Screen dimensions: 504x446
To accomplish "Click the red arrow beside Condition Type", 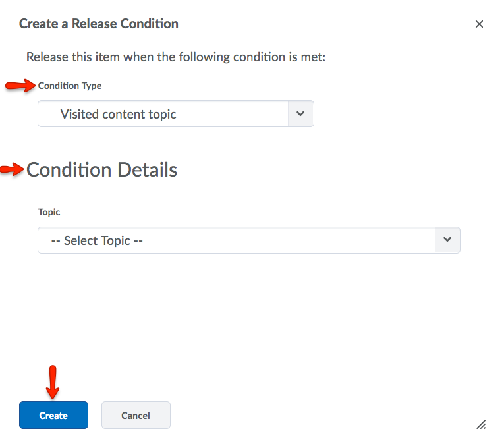I will (x=20, y=86).
